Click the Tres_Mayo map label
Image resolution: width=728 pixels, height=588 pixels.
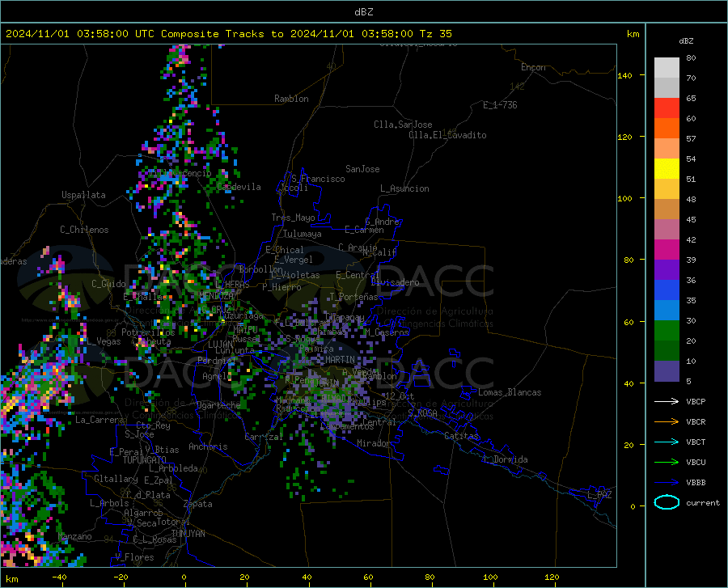(x=293, y=218)
